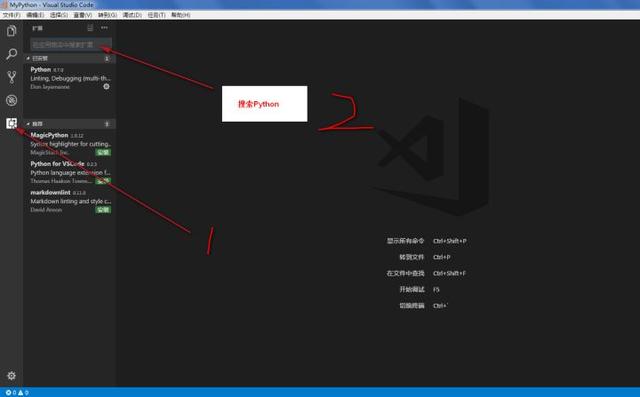Open the 转到(G) menu
640x397 pixels.
coord(107,15)
